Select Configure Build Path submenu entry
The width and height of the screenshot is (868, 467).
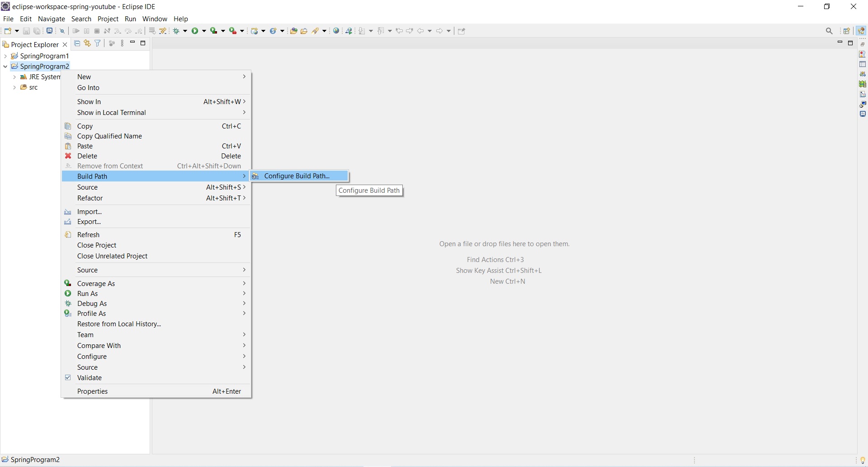tap(299, 176)
